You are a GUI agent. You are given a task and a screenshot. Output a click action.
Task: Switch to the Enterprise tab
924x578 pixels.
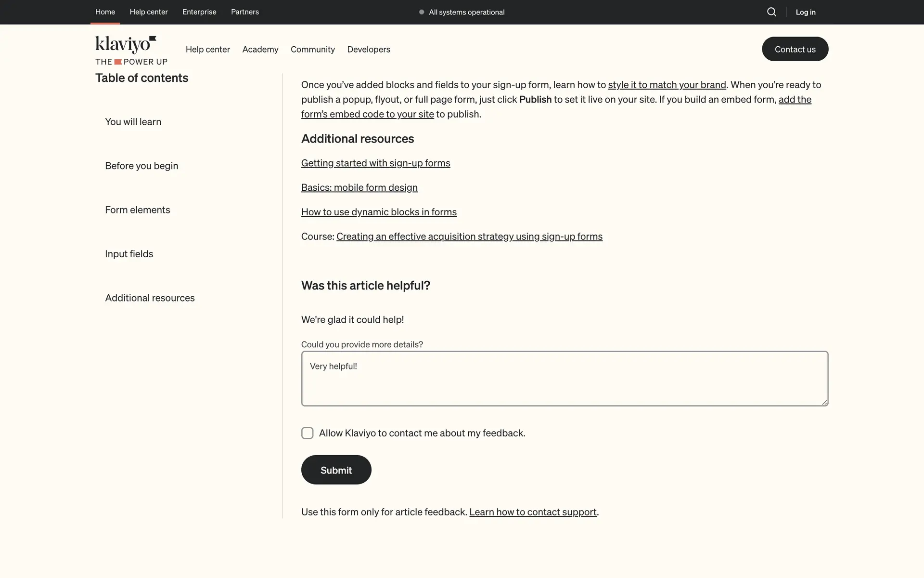coord(199,12)
